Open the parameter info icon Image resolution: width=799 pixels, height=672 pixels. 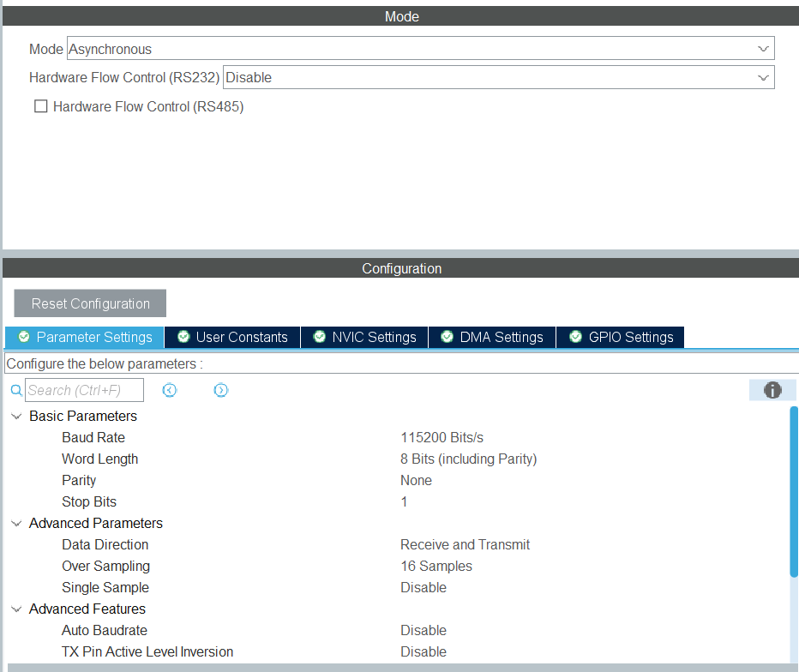point(772,390)
